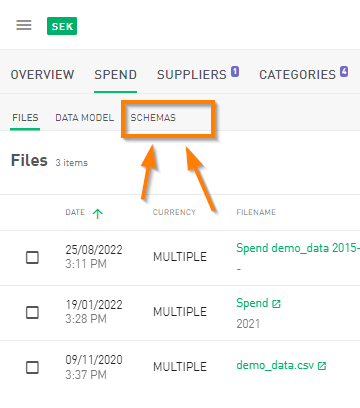The width and height of the screenshot is (360, 408).
Task: Click external-link icon next to Spend
Action: point(276,304)
